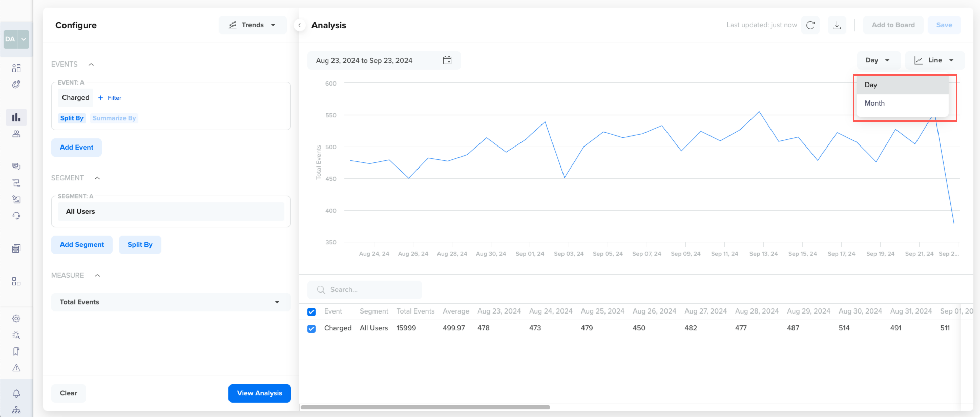
Task: Open the Trends analysis type dropdown
Action: click(252, 25)
